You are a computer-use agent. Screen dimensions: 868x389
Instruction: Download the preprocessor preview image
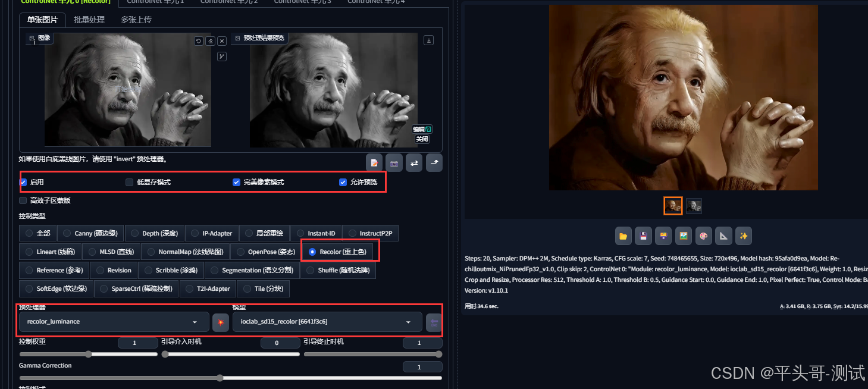428,40
